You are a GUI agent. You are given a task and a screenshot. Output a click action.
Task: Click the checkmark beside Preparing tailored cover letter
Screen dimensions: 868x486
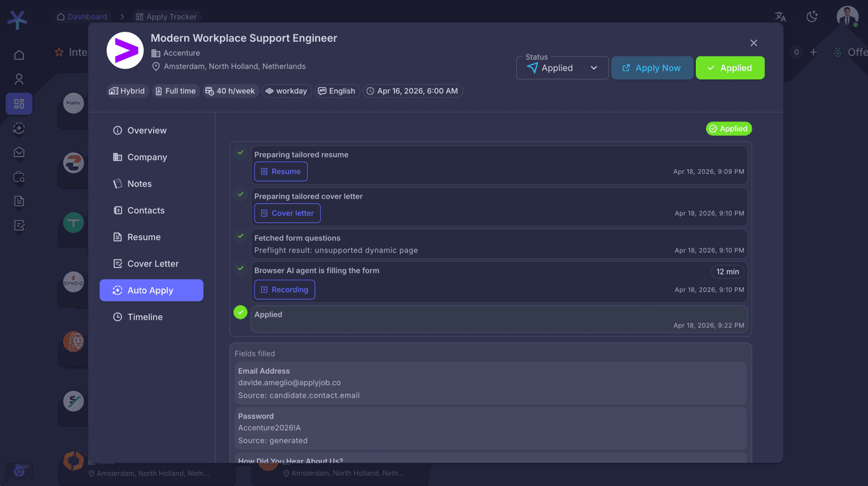(x=240, y=194)
